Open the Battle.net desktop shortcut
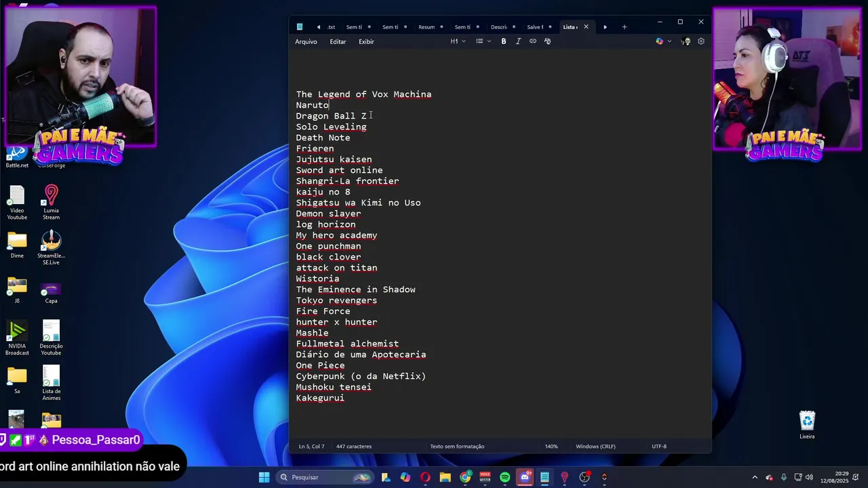This screenshot has height=488, width=868. pyautogui.click(x=17, y=157)
